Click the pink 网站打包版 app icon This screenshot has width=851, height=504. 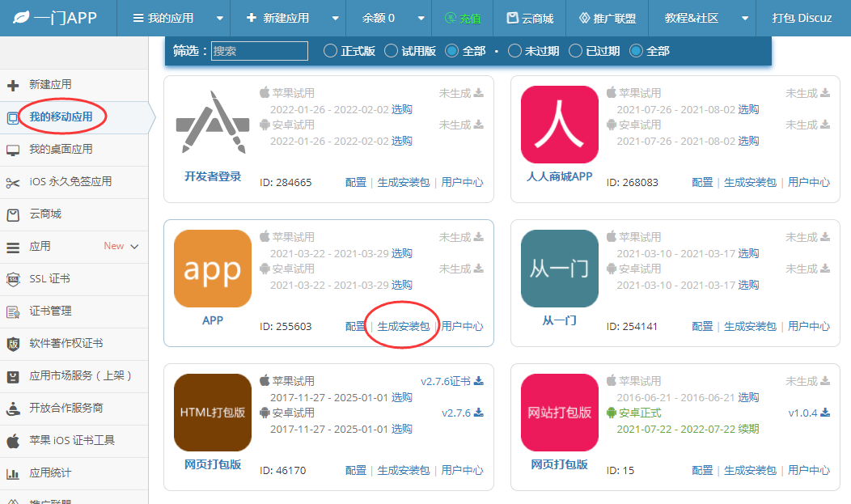pyautogui.click(x=560, y=413)
